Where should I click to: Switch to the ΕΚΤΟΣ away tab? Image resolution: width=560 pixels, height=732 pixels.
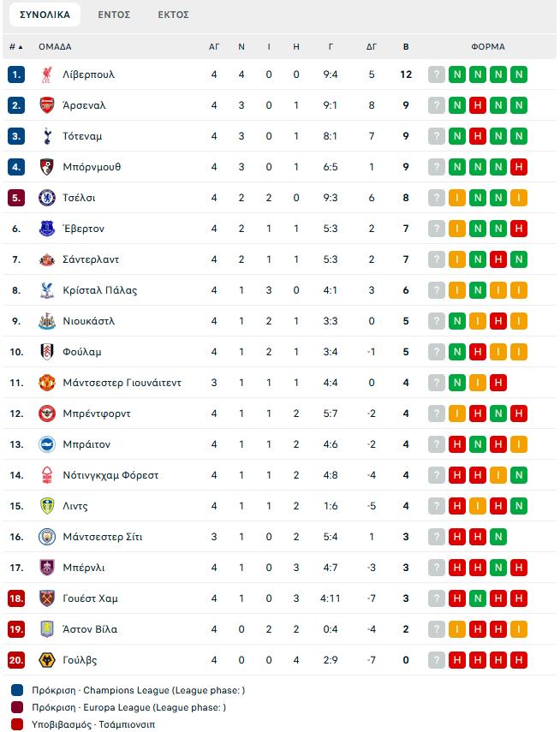click(x=174, y=15)
